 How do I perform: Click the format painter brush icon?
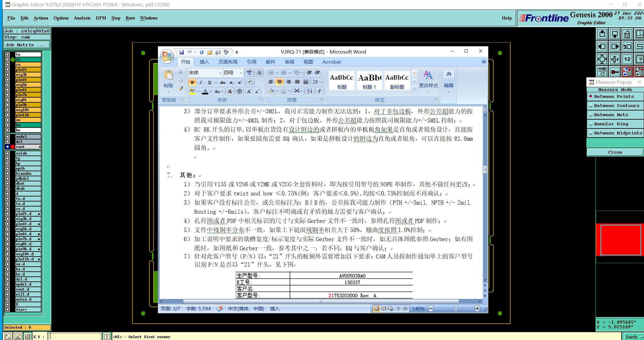pos(181,88)
